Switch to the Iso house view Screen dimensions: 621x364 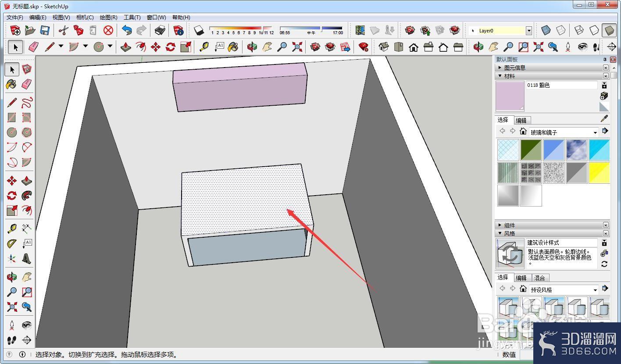pos(384,47)
